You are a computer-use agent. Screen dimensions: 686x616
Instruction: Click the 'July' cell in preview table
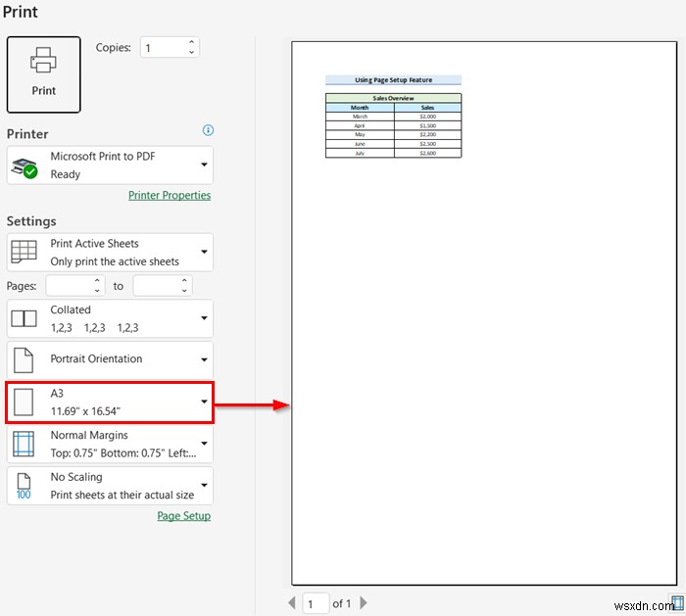tap(360, 154)
